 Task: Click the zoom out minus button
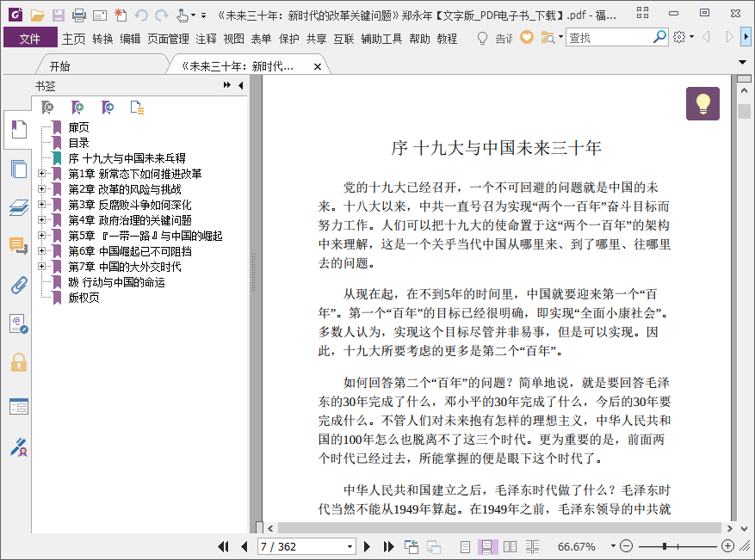[x=626, y=546]
